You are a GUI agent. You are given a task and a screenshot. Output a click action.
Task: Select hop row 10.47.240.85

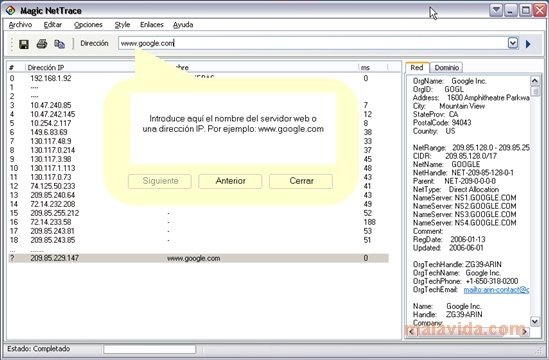pyautogui.click(x=199, y=105)
